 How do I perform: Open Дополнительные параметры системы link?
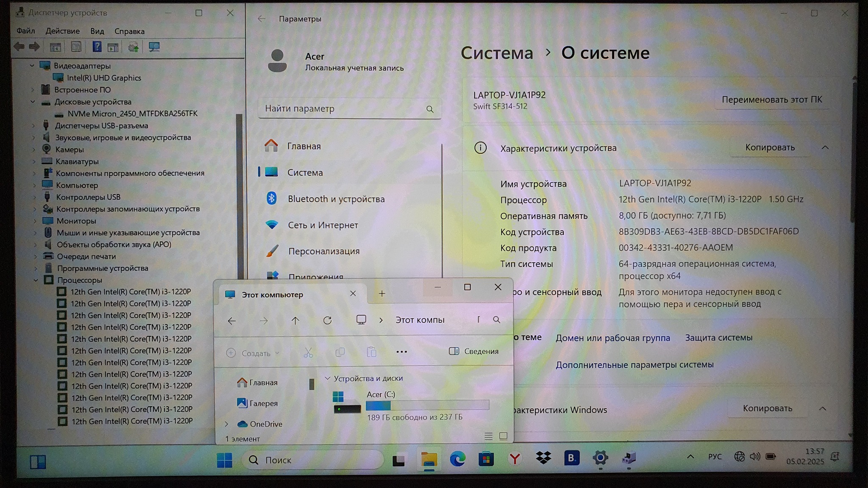[x=634, y=365]
